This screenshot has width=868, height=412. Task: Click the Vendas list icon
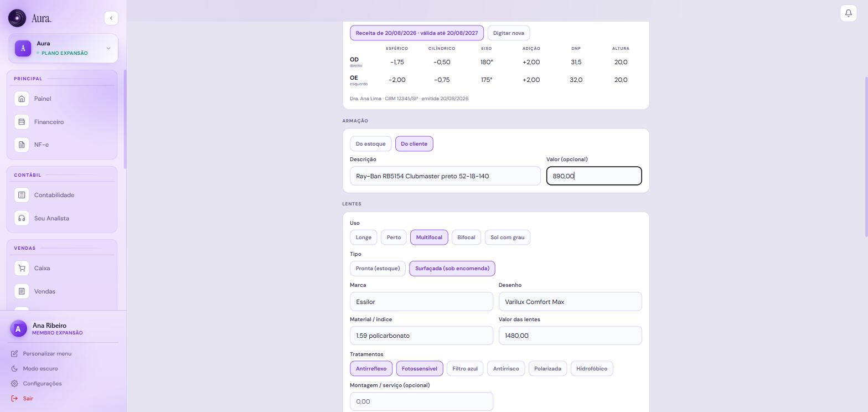(22, 291)
